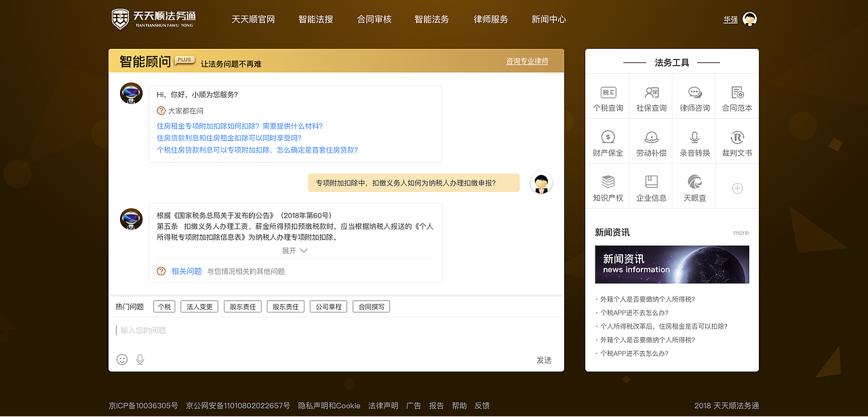
Task: Click the 咨询专业律师 link
Action: pyautogui.click(x=527, y=61)
